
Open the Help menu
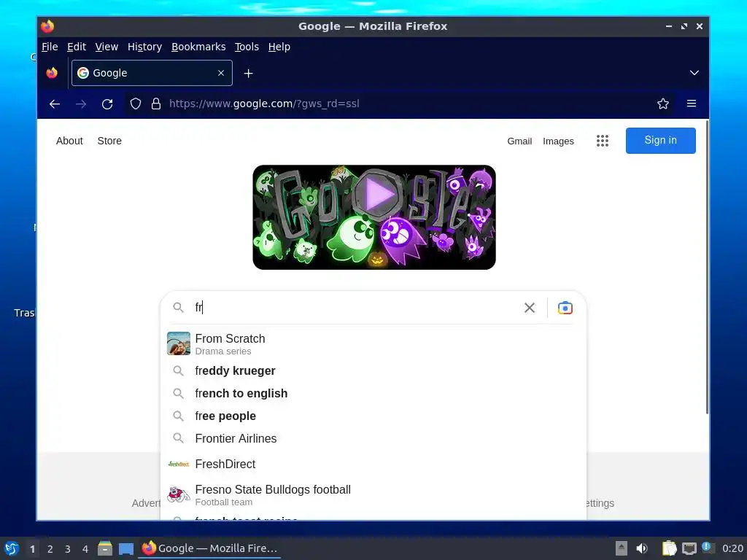pyautogui.click(x=279, y=47)
